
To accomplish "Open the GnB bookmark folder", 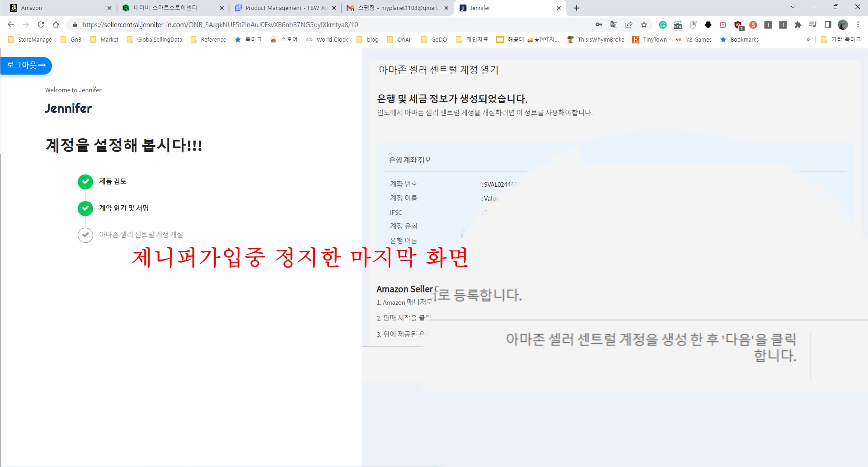I will pos(71,40).
